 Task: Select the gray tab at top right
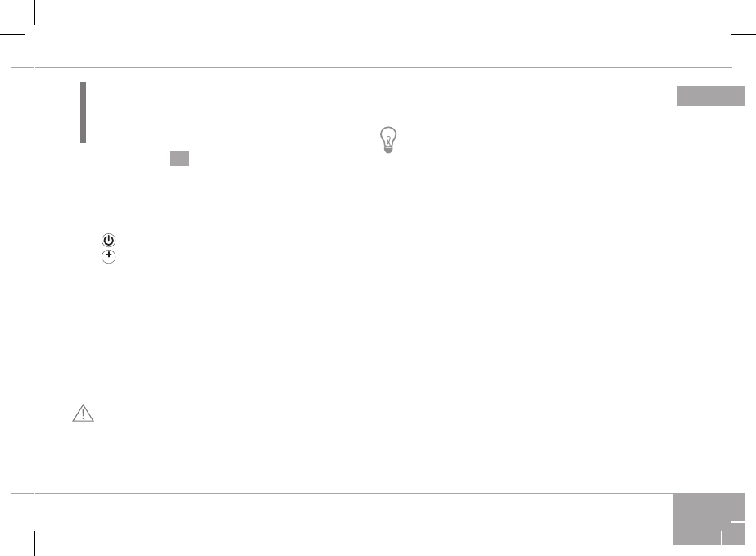(710, 96)
